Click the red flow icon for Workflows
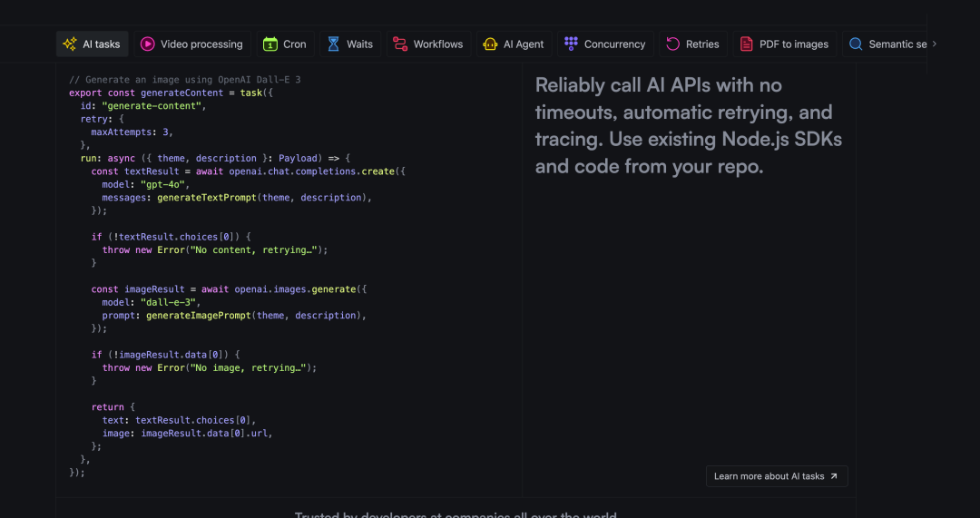This screenshot has height=518, width=980. click(400, 44)
